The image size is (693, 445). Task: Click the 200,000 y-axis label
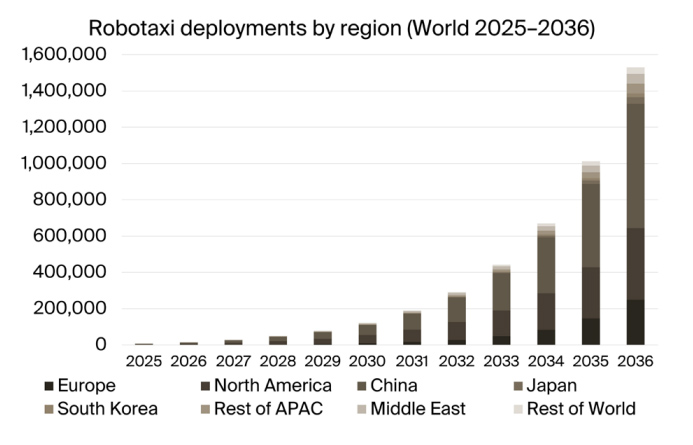[x=70, y=308]
